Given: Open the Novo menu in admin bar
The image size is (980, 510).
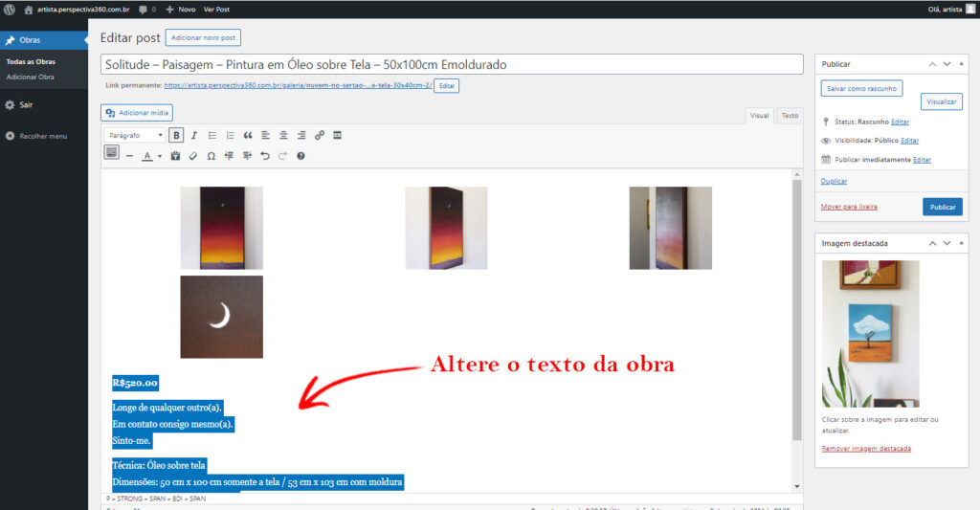Looking at the screenshot, I should (x=181, y=10).
